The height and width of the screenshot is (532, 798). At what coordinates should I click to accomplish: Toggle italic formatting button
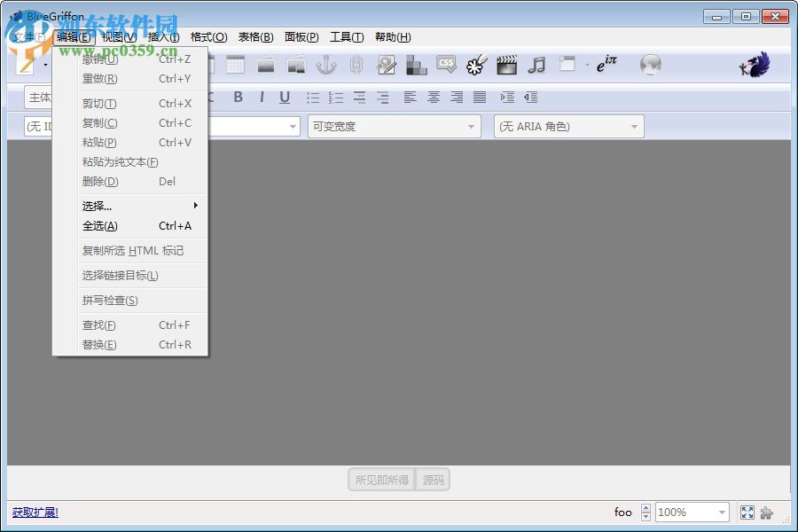pyautogui.click(x=262, y=98)
